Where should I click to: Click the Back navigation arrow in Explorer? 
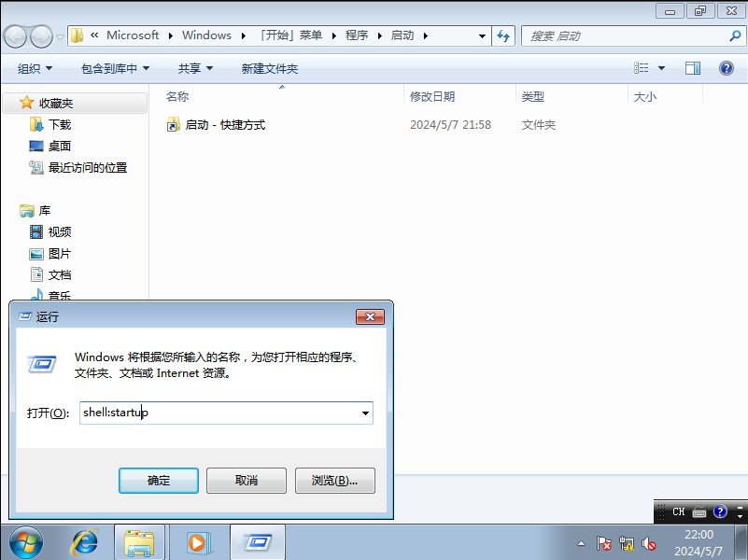[x=15, y=36]
